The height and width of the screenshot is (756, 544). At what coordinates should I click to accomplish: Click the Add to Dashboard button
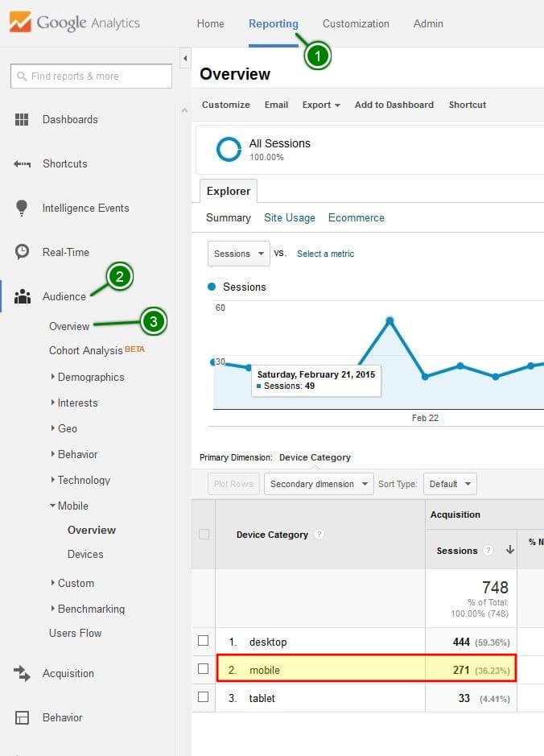click(394, 105)
